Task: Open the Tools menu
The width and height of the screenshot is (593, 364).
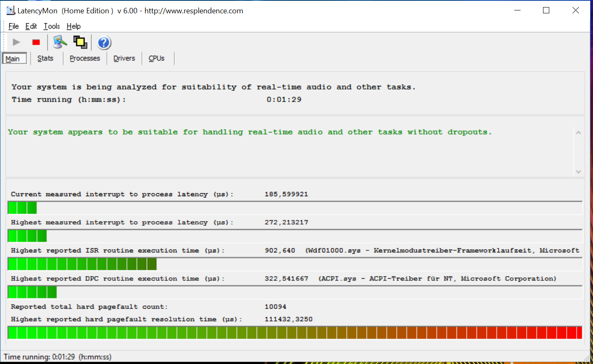Action: click(52, 26)
